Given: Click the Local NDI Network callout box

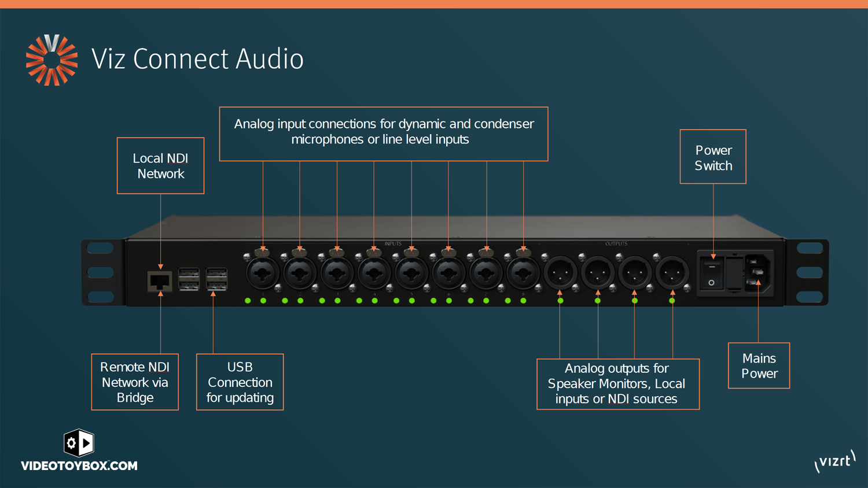Looking at the screenshot, I should tap(160, 165).
